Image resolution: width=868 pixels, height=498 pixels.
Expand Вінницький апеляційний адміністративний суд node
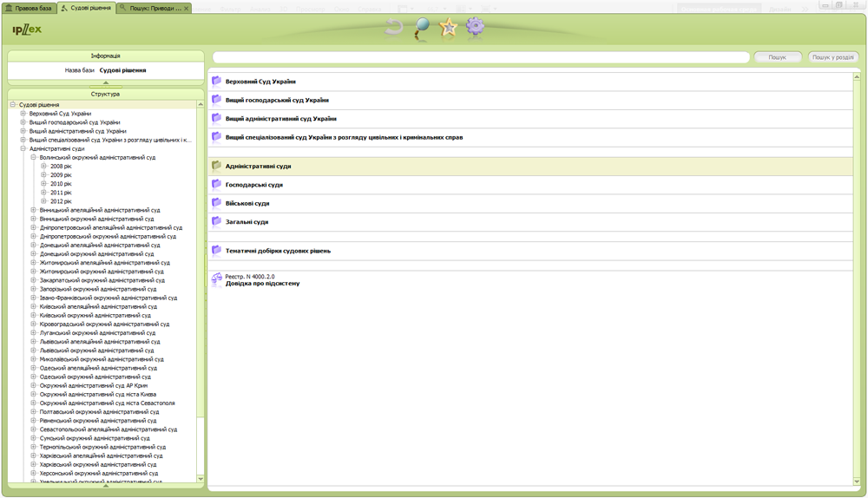pos(33,210)
